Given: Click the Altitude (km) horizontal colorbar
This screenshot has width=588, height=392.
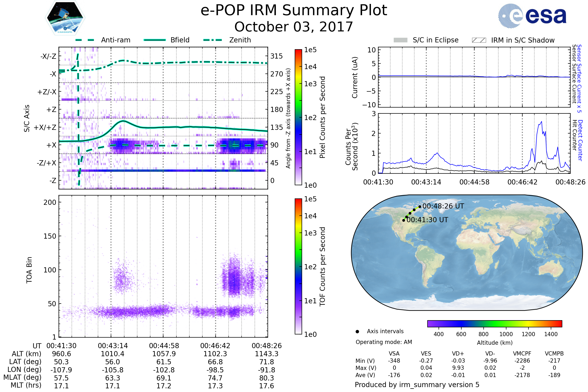Looking at the screenshot, I should coord(494,323).
